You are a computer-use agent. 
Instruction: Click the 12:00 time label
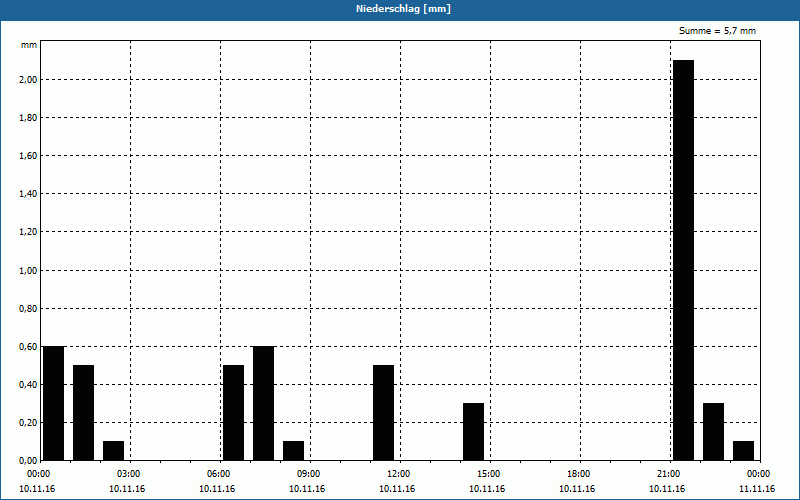(399, 474)
